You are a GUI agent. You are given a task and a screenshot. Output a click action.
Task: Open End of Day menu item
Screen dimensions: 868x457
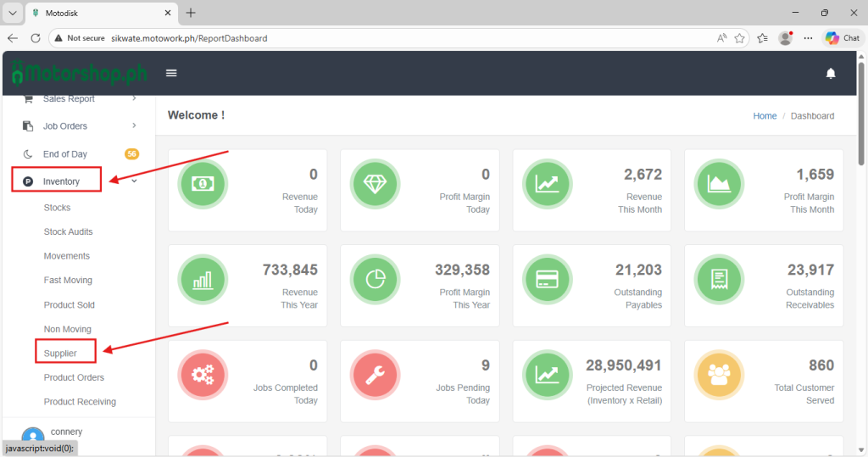click(65, 154)
